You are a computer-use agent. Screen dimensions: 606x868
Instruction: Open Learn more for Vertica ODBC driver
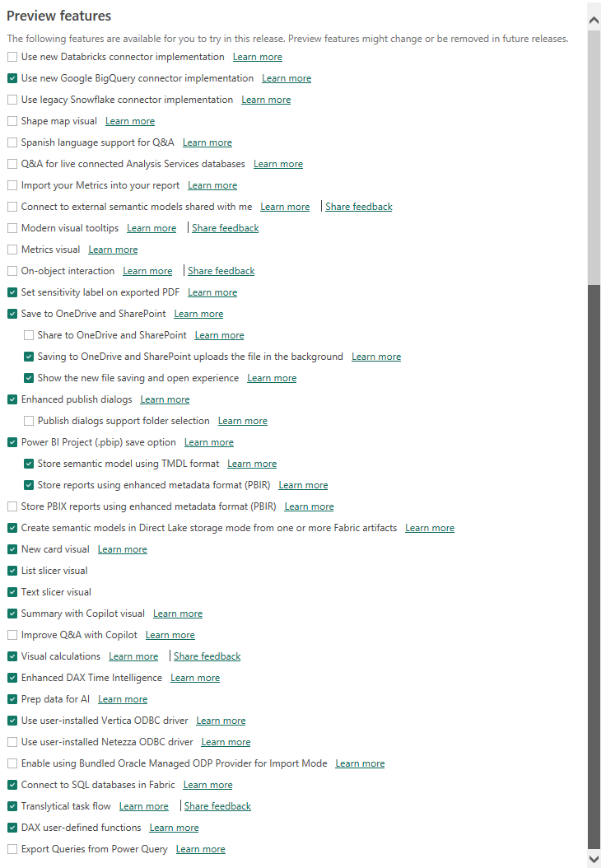[x=221, y=721]
